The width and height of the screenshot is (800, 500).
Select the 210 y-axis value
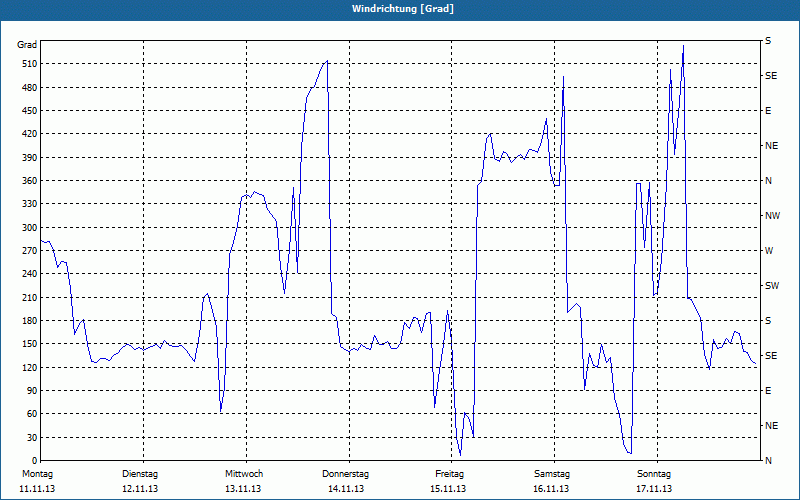(30, 297)
